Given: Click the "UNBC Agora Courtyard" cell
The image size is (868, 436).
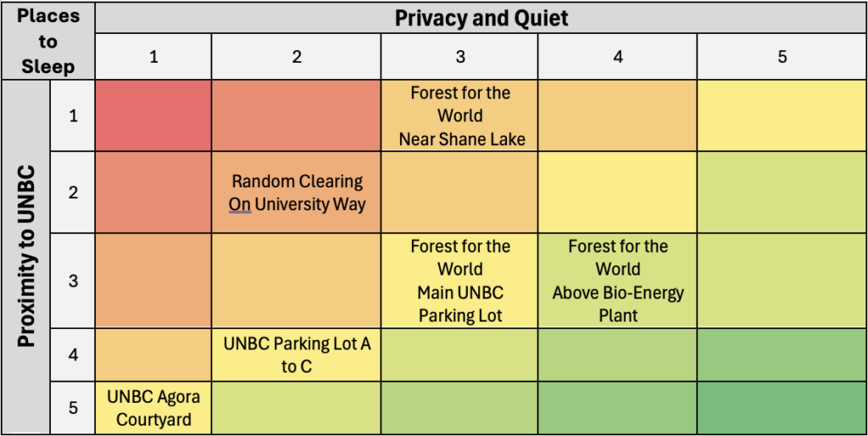Looking at the screenshot, I should click(153, 407).
